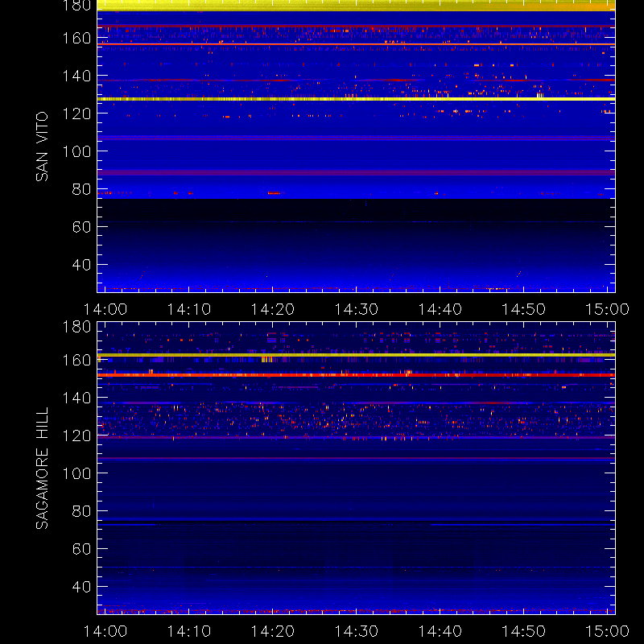This screenshot has height=644, width=644.
Task: Click the SAGAMORE HILL vertical axis title
Action: coord(42,468)
